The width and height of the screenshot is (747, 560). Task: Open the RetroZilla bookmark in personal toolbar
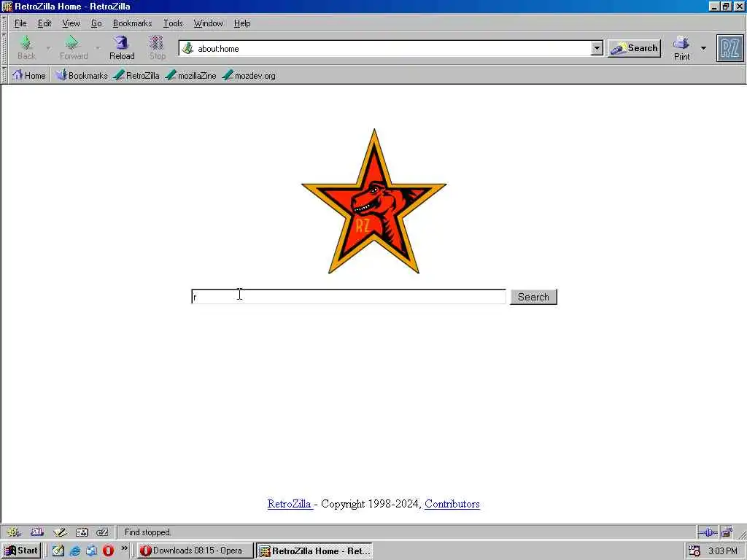coord(136,75)
